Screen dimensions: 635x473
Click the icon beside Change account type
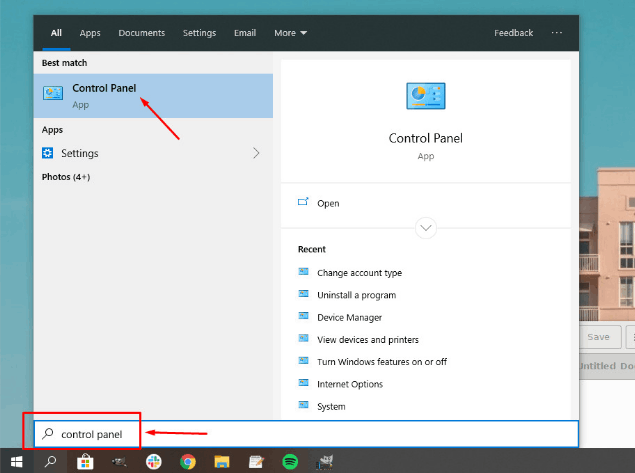click(x=303, y=271)
